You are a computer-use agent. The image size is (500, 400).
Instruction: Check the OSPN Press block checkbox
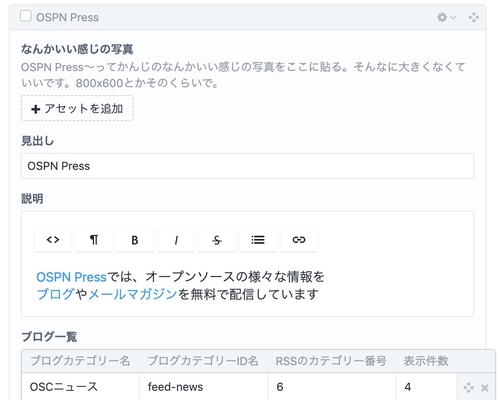pos(26,16)
